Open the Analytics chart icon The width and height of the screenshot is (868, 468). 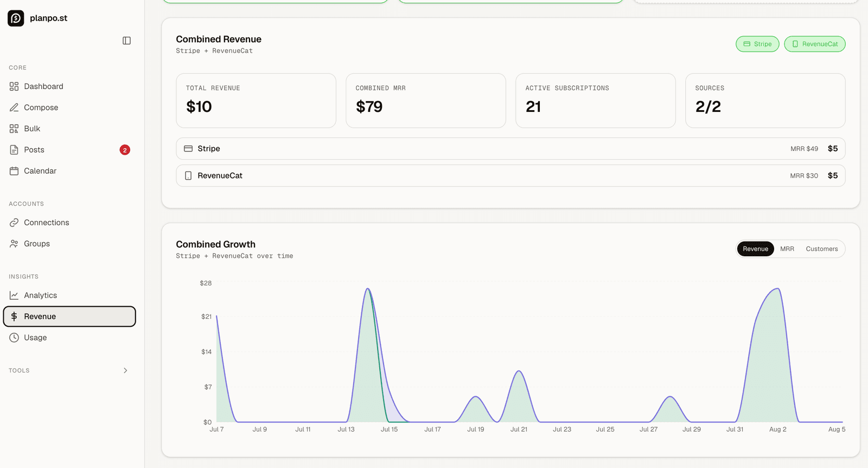click(14, 295)
